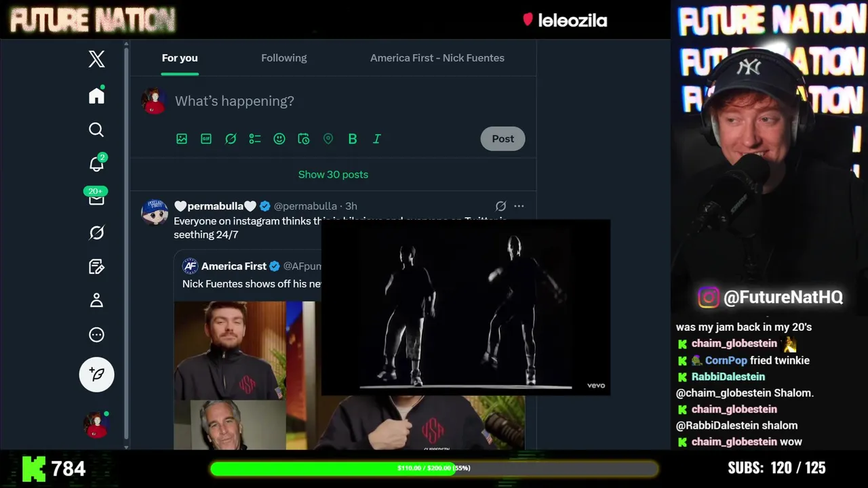This screenshot has height=488, width=868.
Task: Toggle italic text formatting
Action: [377, 138]
